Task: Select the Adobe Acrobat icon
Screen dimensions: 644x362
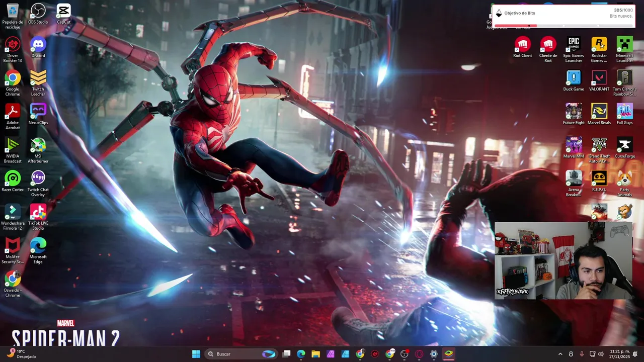Action: pos(13,117)
